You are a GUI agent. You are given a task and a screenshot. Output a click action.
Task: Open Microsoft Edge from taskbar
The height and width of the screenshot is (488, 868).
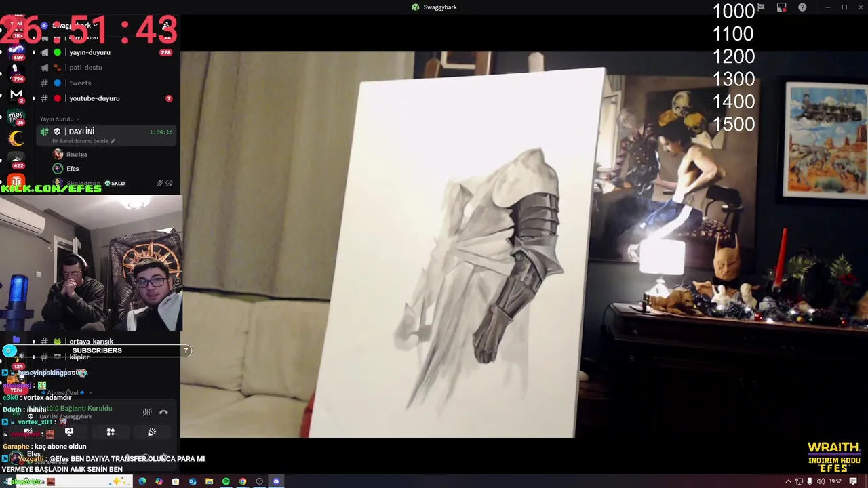click(142, 482)
